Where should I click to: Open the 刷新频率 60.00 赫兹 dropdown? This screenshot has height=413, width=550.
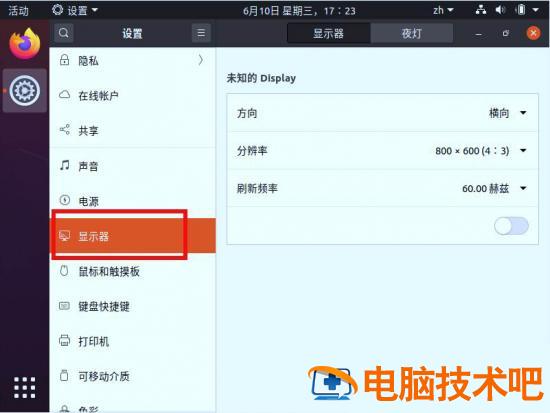tap(494, 188)
